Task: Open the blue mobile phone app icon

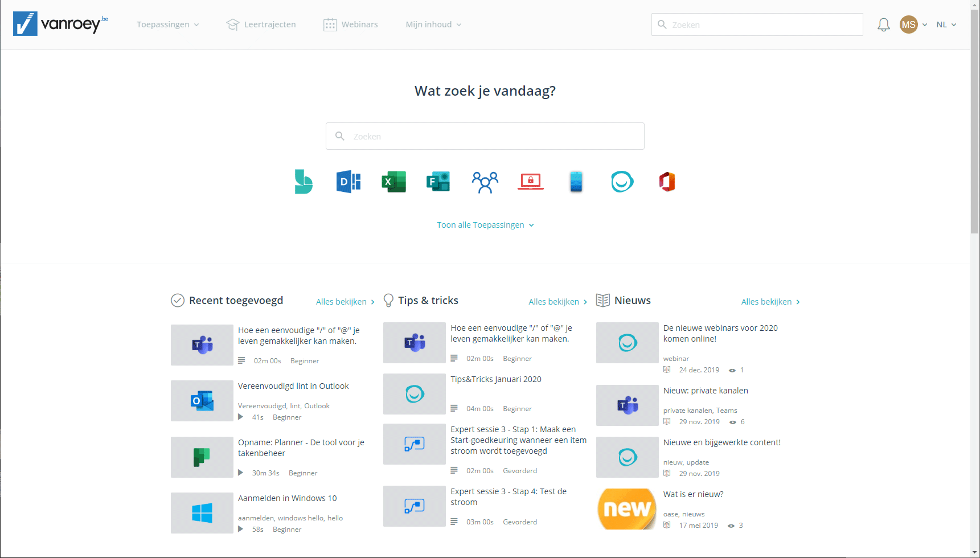Action: pyautogui.click(x=576, y=182)
